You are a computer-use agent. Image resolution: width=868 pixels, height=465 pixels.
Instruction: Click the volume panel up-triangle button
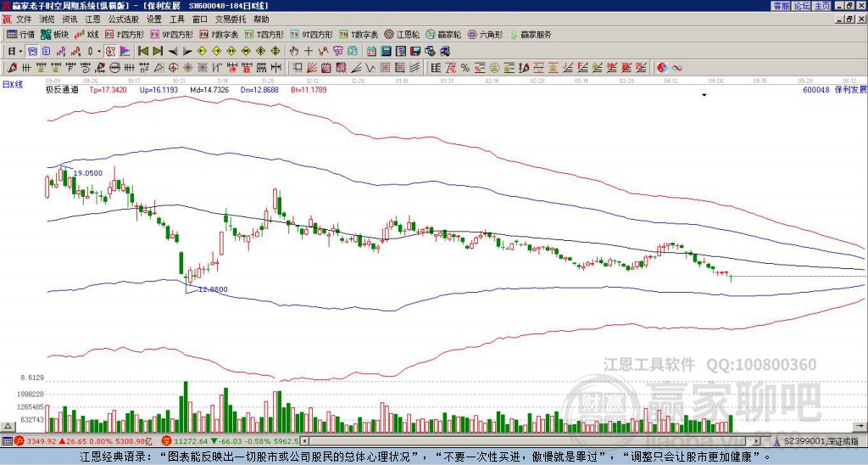tap(8, 427)
